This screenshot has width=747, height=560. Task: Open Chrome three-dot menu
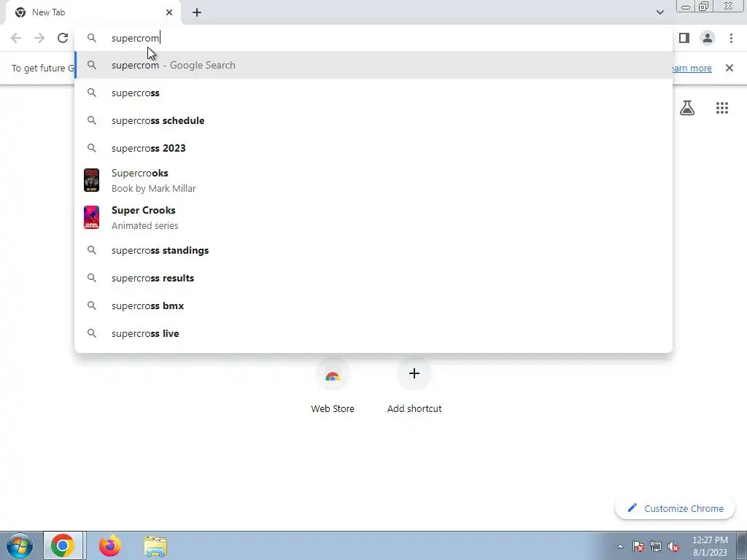[731, 38]
